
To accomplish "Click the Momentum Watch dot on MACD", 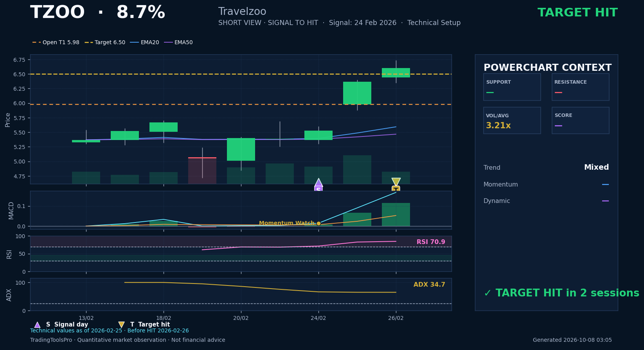I will click(x=318, y=223).
